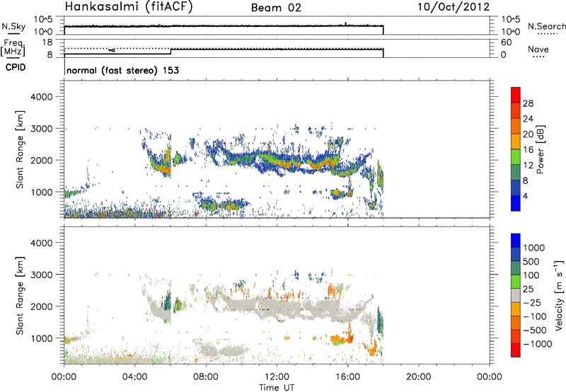Screen dimensions: 566x392
Task: Click the '20' label on Power color bar
Action: [x=528, y=134]
